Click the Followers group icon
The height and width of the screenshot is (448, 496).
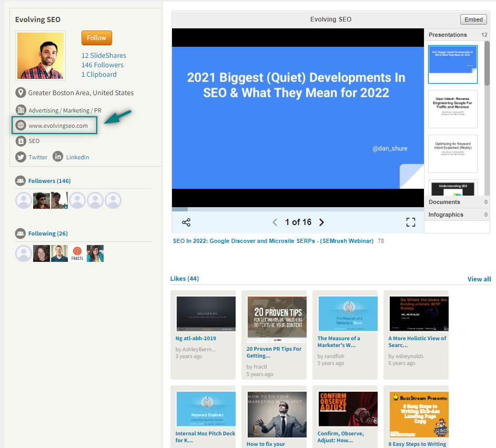pyautogui.click(x=21, y=181)
